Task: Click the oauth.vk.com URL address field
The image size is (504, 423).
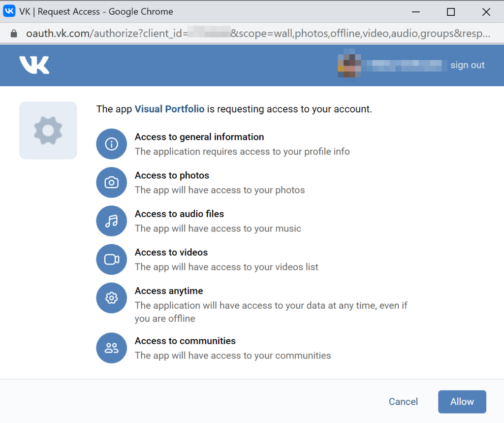Action: pos(258,33)
